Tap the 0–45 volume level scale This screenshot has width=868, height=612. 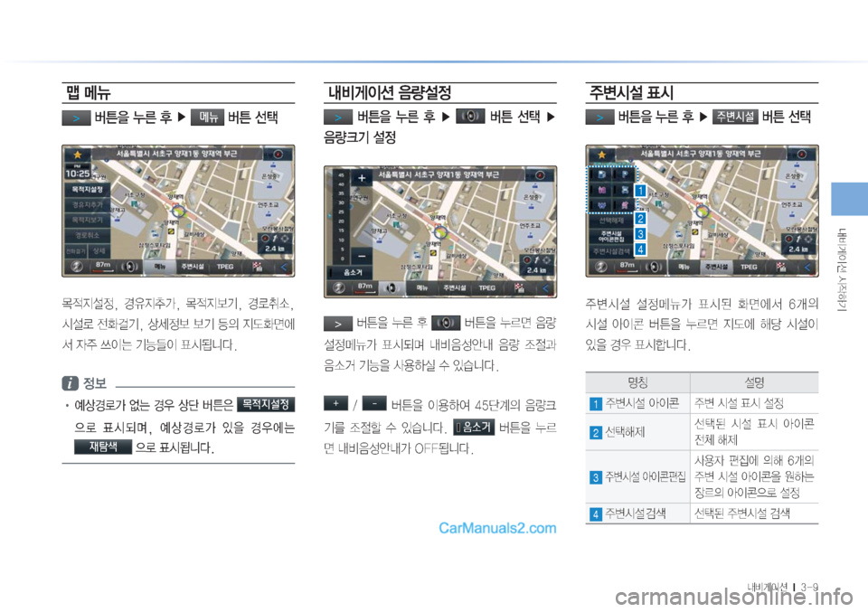click(x=341, y=217)
